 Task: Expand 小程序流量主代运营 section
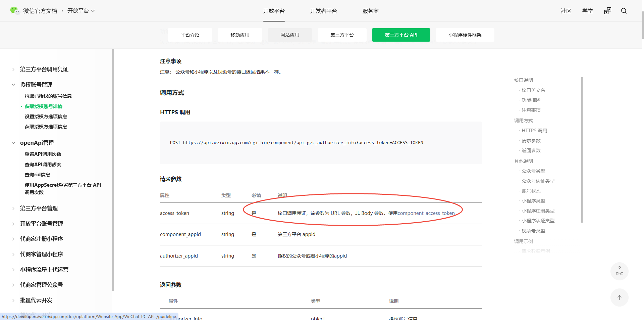pos(44,270)
